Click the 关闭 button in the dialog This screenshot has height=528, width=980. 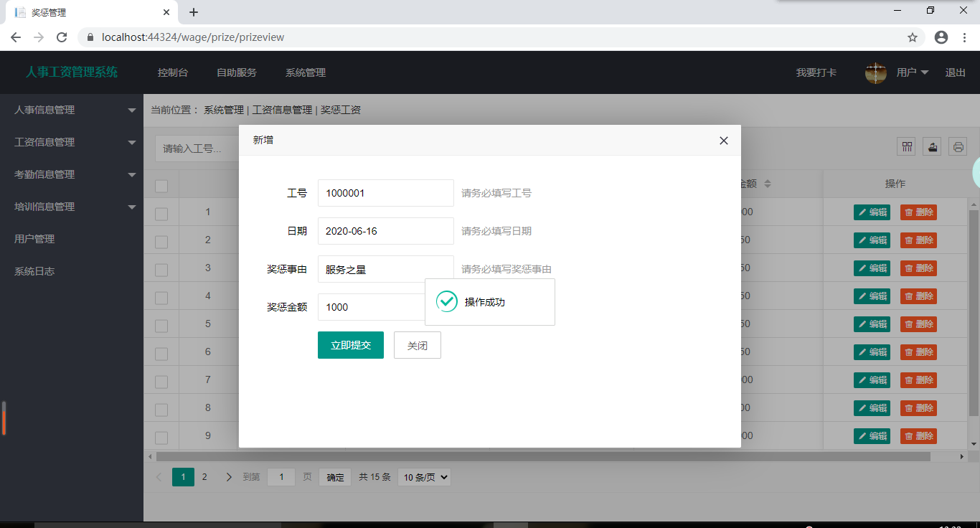coord(418,345)
